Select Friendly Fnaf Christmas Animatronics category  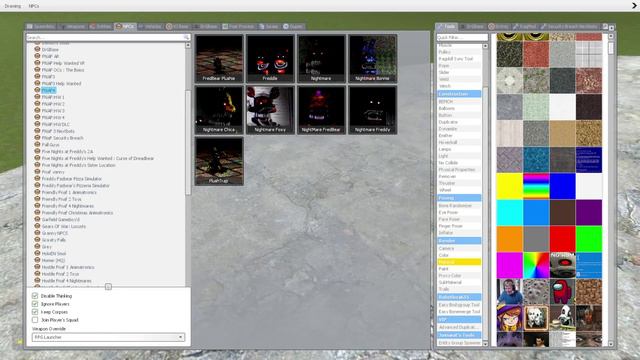(x=77, y=213)
